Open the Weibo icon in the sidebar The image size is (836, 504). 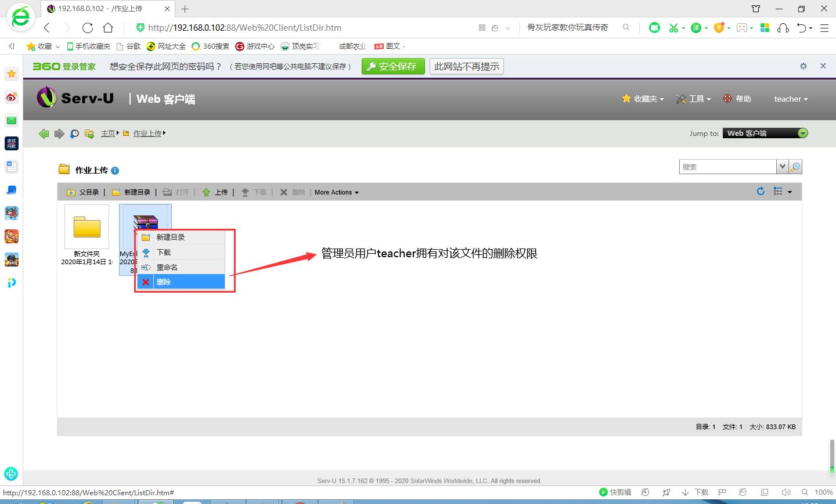pos(12,97)
